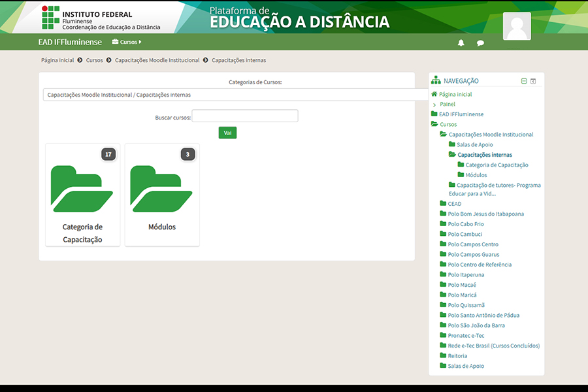Image resolution: width=588 pixels, height=392 pixels.
Task: Click the folder icon beside EAD IFFluminense
Action: pyautogui.click(x=434, y=114)
